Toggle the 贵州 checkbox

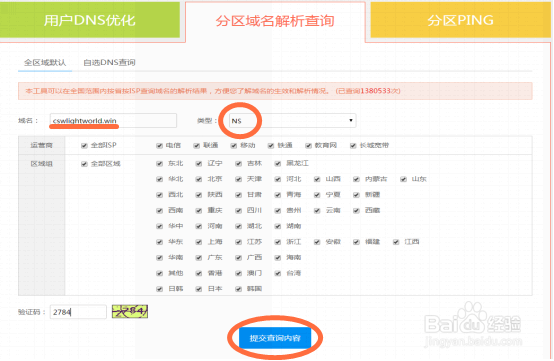tap(278, 211)
